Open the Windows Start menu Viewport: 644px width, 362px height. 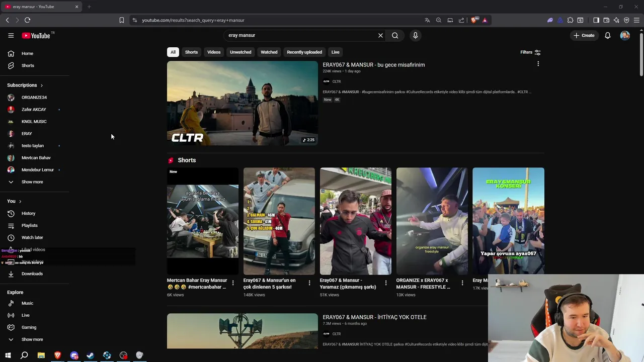(8, 355)
